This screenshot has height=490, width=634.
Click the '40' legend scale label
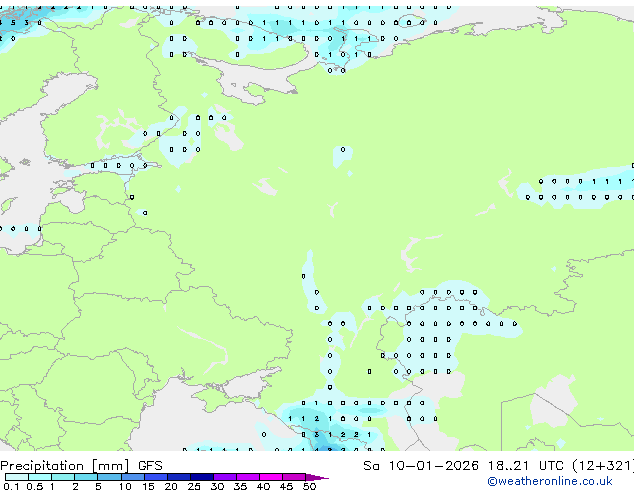click(x=263, y=486)
